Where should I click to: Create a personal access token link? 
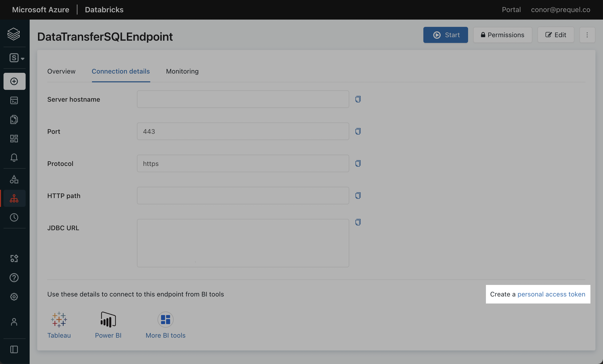point(551,294)
